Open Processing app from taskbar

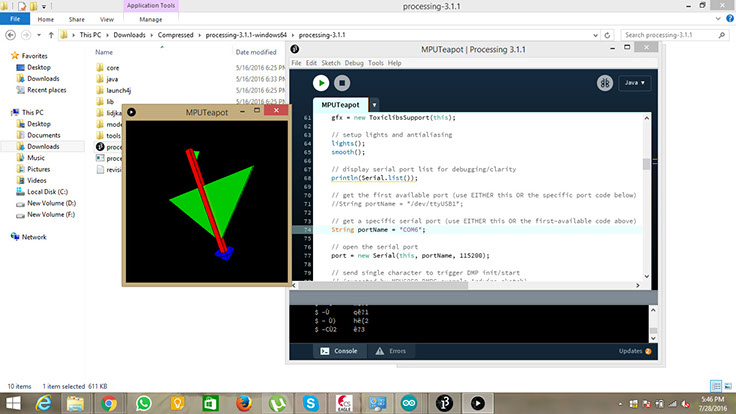click(x=444, y=404)
